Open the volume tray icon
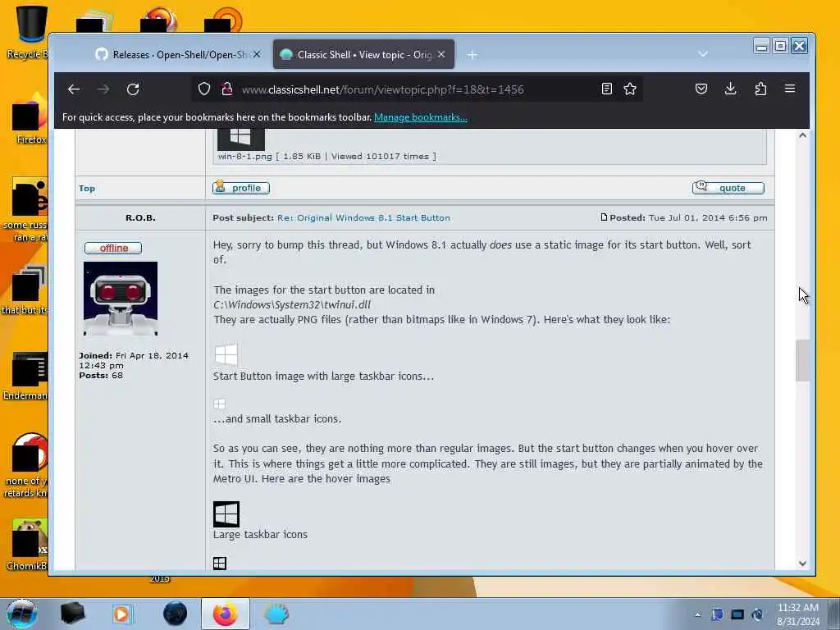 (x=757, y=614)
